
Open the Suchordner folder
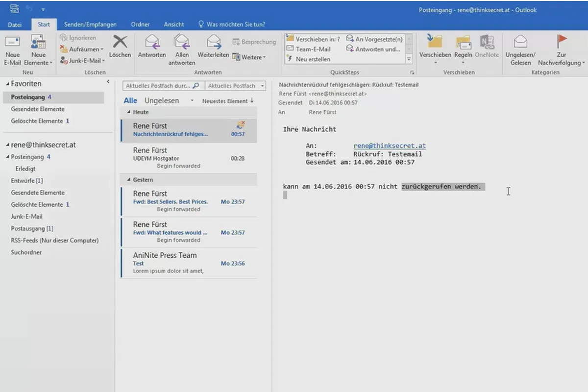pyautogui.click(x=26, y=252)
